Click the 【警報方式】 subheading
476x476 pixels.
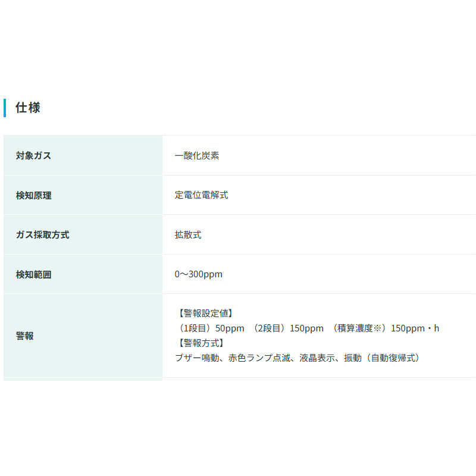[x=201, y=343]
